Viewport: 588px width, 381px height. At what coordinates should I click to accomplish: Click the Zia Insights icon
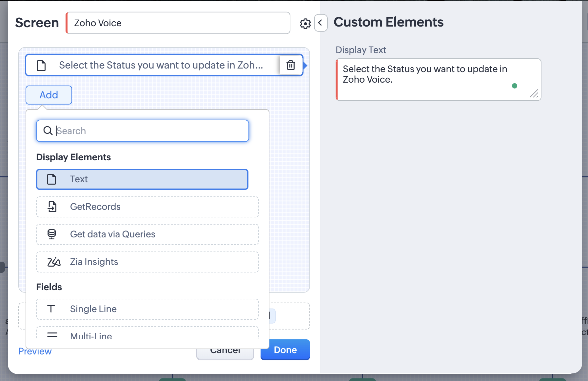(x=54, y=262)
